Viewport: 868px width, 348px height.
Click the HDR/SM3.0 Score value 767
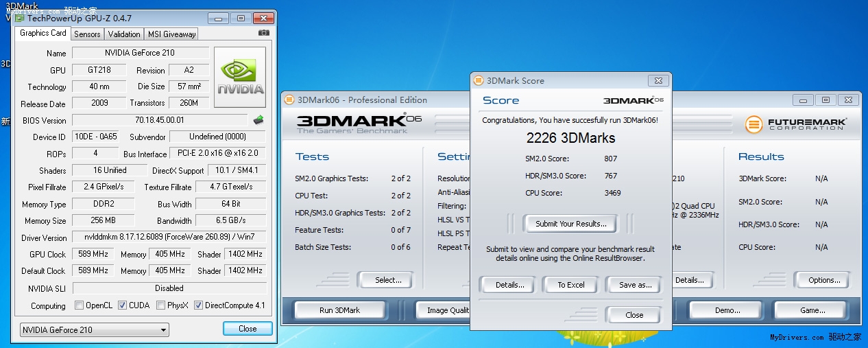[x=610, y=176]
